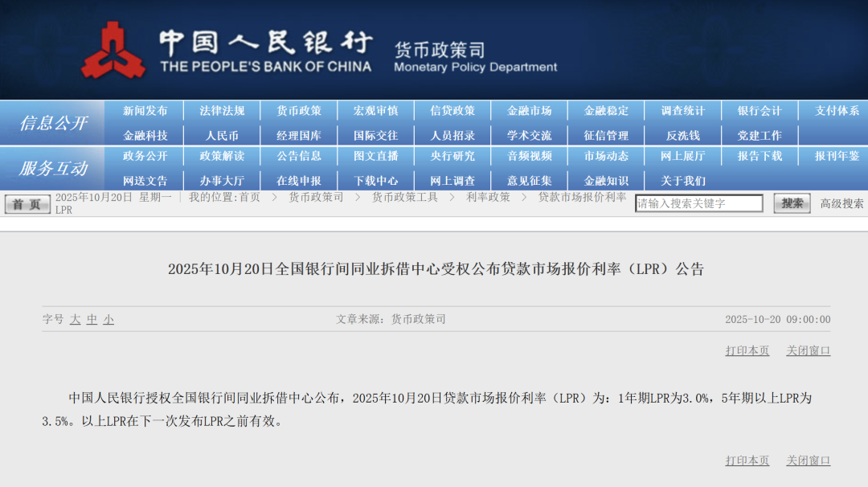Open the 调查统计 navigation item
868x487 pixels.
coord(682,111)
